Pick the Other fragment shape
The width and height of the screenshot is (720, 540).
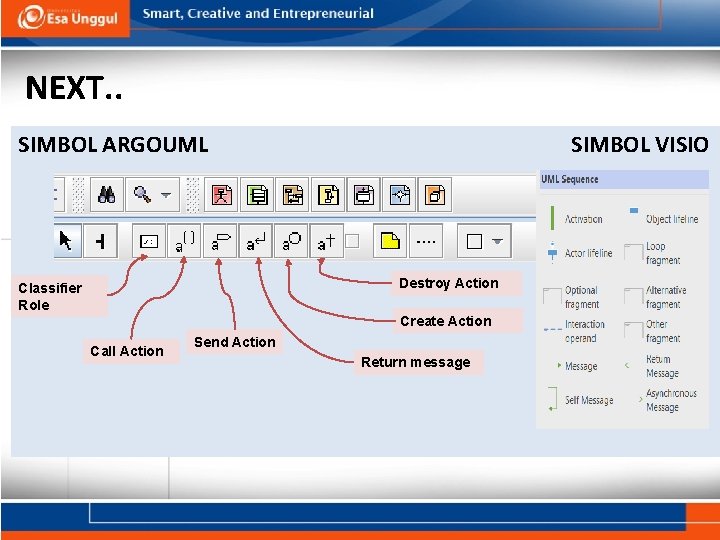pos(653,331)
